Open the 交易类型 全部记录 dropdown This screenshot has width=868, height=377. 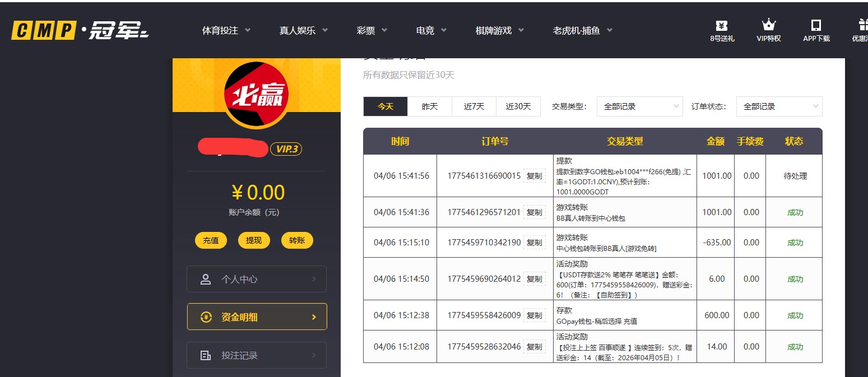639,106
